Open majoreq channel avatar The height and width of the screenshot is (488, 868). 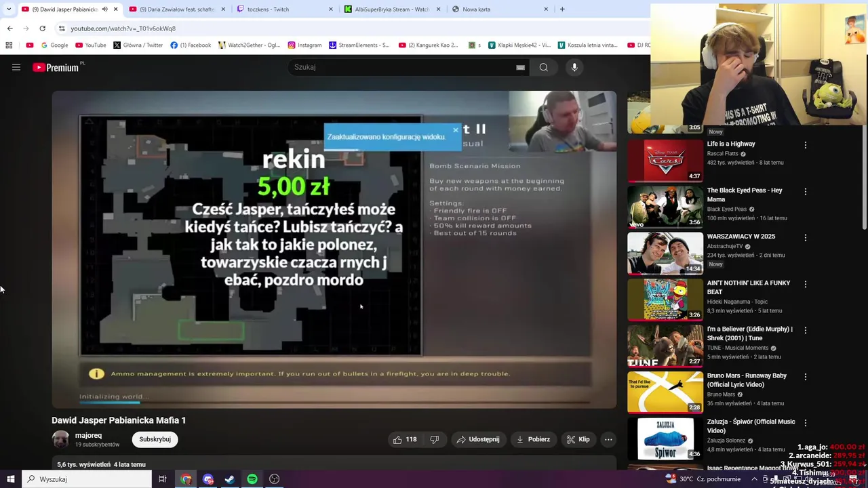pyautogui.click(x=61, y=439)
